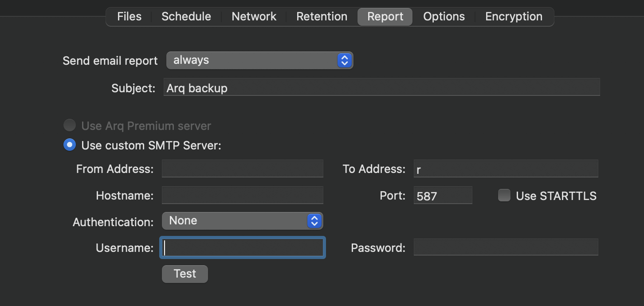This screenshot has width=644, height=306.
Task: Select the Use Arq Premium server radio
Action: [70, 126]
